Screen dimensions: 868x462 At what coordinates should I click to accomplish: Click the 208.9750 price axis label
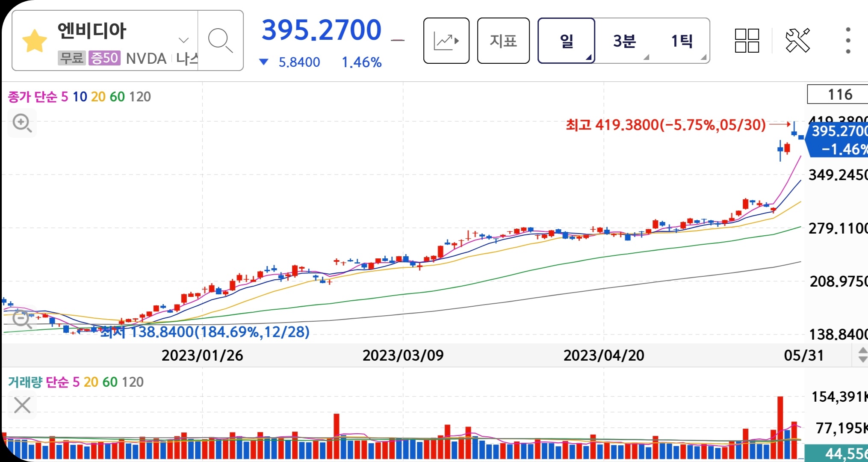(x=838, y=281)
